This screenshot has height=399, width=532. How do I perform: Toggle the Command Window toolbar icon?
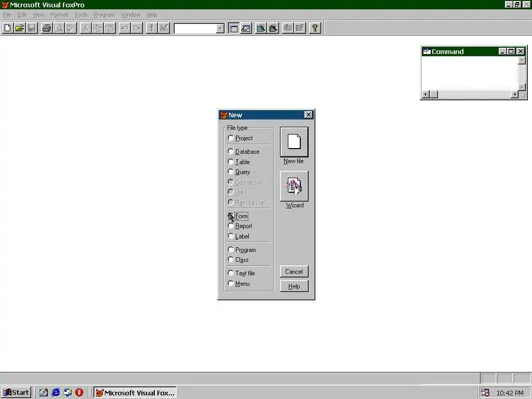tap(234, 28)
